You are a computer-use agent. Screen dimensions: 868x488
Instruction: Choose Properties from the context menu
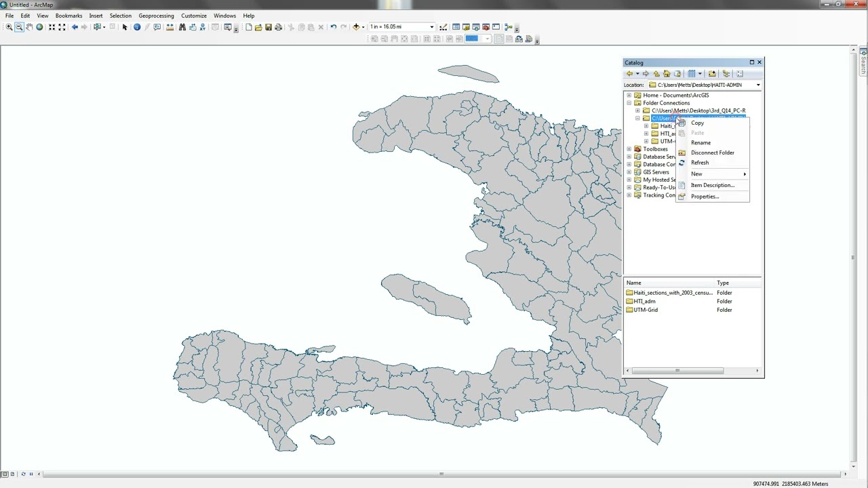pyautogui.click(x=713, y=197)
